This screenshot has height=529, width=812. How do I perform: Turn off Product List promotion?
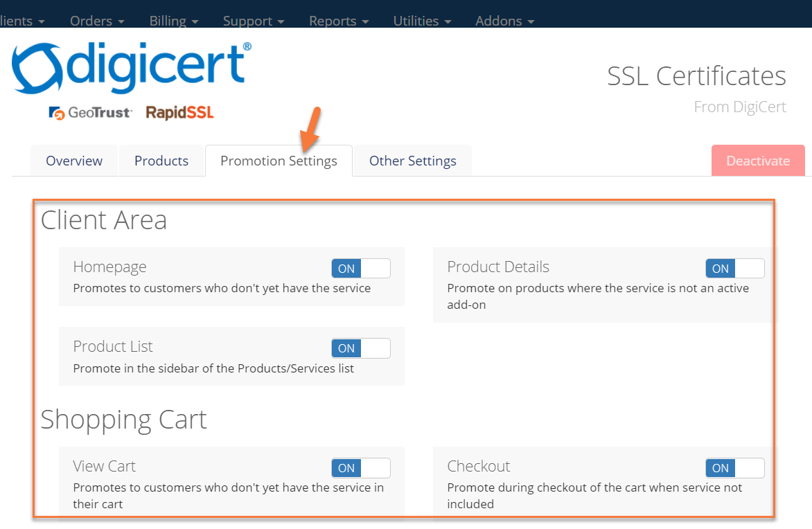360,348
